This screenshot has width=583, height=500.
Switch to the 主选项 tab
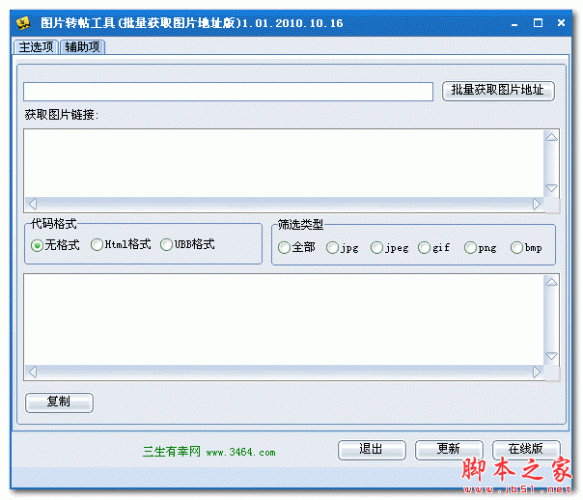[x=36, y=47]
